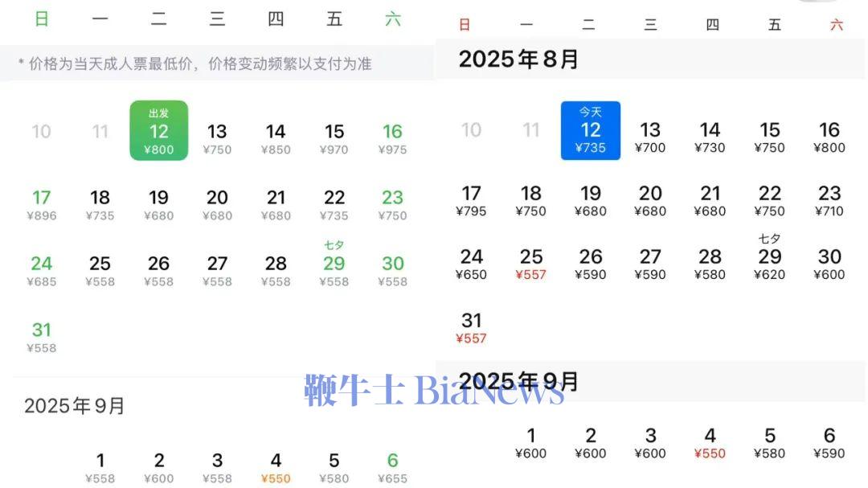Select September 5 at ¥580 in green calendar

pos(334,468)
